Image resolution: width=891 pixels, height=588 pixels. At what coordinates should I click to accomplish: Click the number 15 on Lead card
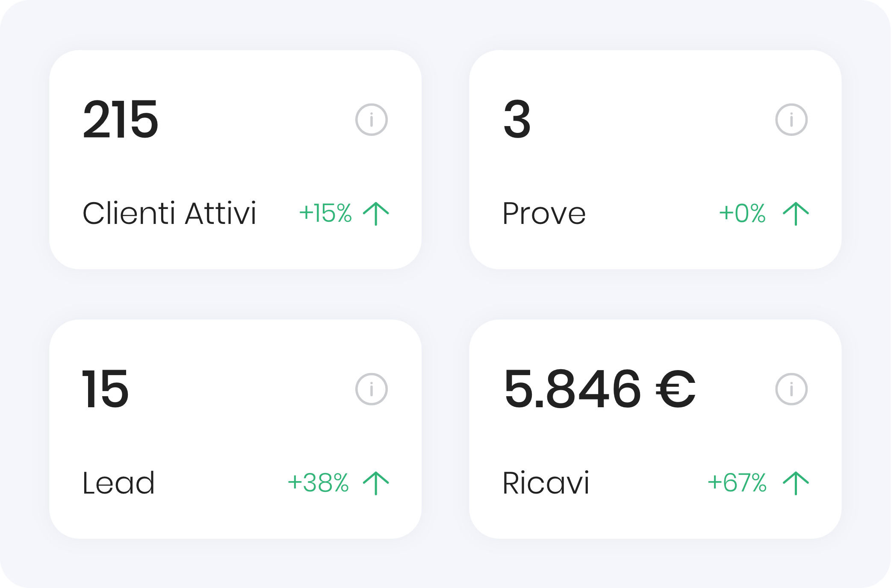coord(105,389)
